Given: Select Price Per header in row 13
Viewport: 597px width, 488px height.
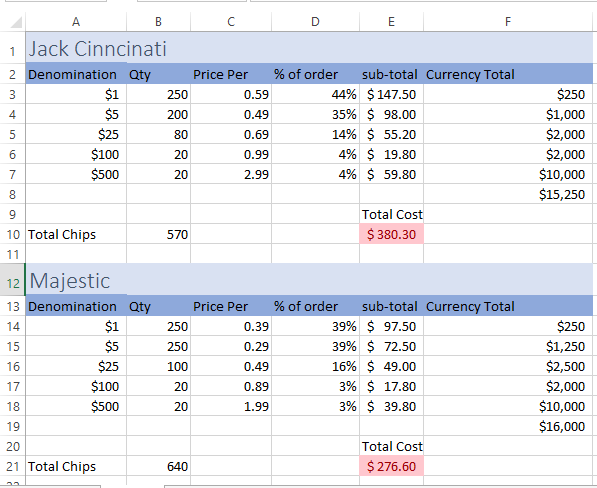Looking at the screenshot, I should [x=231, y=306].
